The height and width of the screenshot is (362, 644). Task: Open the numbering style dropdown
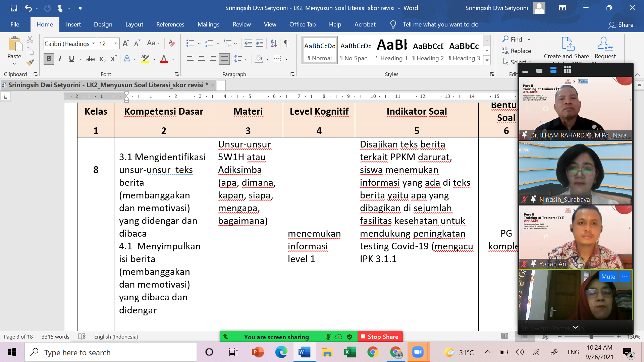(218, 44)
